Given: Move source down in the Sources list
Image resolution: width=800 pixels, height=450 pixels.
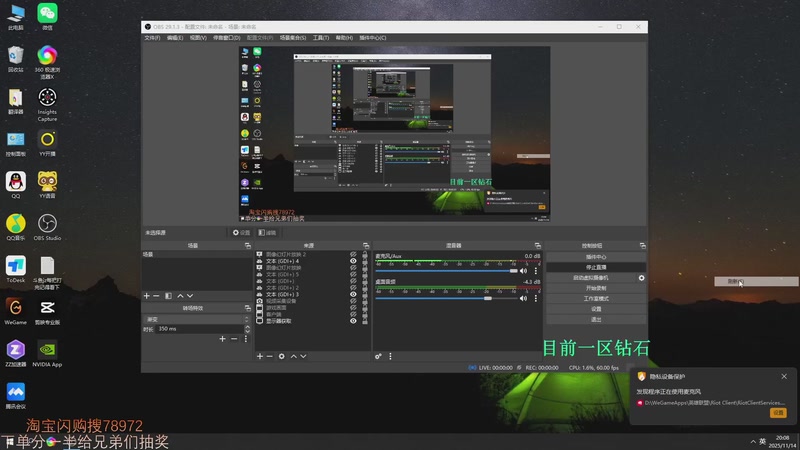Looking at the screenshot, I should (x=303, y=356).
